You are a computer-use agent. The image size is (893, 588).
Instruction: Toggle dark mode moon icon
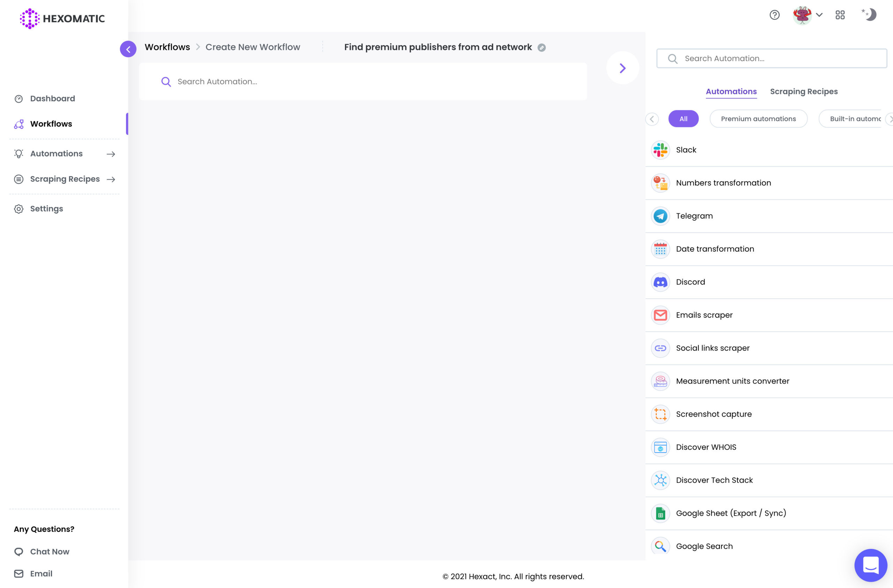pos(869,15)
